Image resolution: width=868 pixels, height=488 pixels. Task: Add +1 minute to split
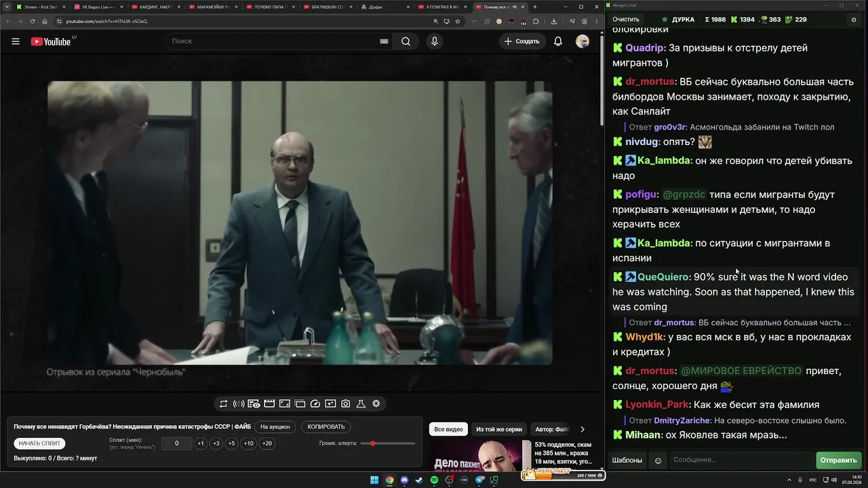point(201,443)
